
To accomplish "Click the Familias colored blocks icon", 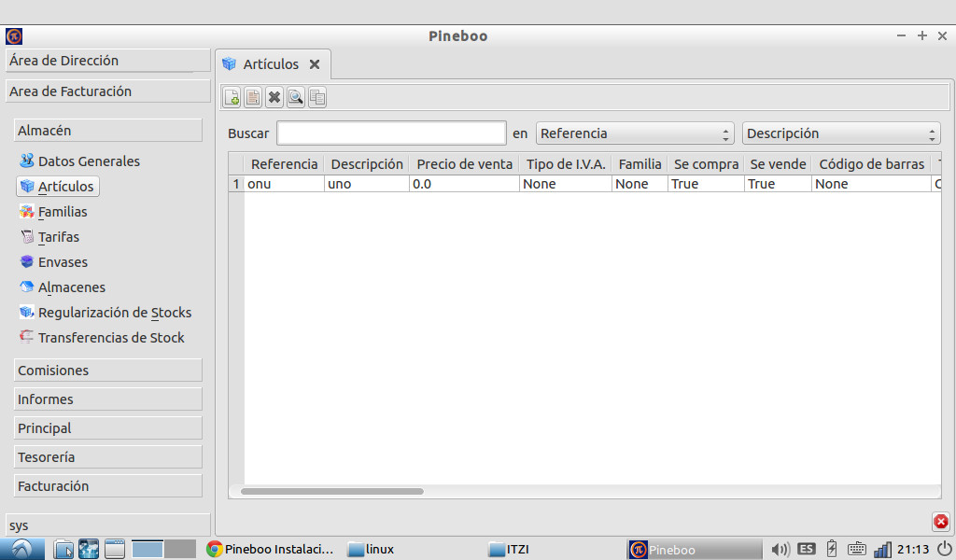I will 27,212.
